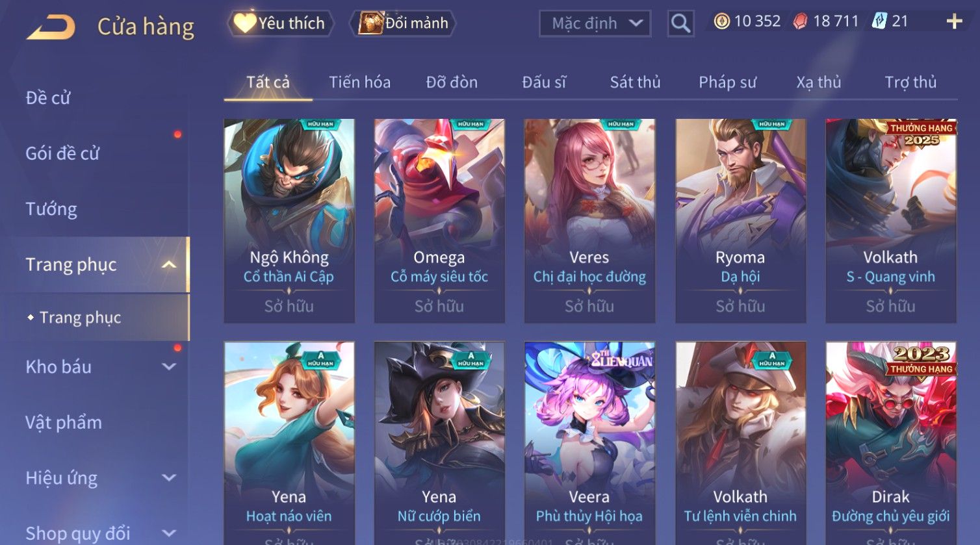
Task: Open Gói đề cử in sidebar
Action: (62, 153)
